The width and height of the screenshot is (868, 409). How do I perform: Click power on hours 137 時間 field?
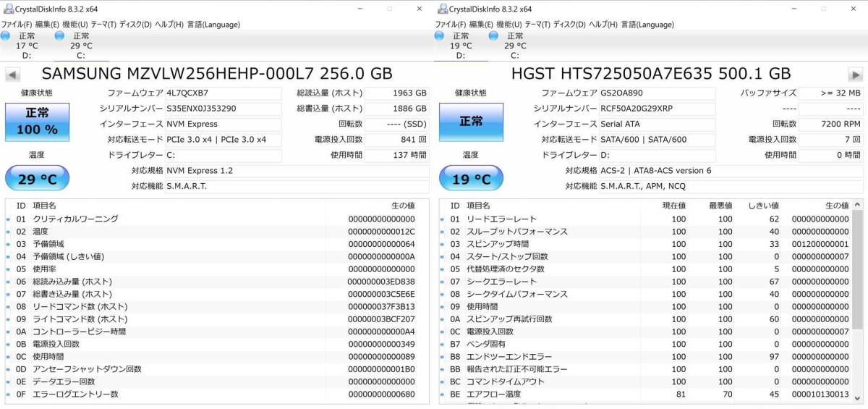[x=397, y=156]
